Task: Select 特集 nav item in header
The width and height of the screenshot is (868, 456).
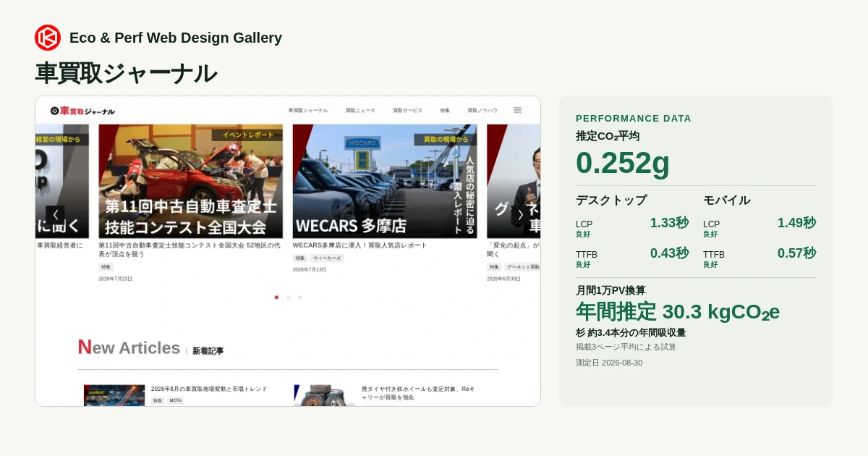Action: (x=445, y=111)
